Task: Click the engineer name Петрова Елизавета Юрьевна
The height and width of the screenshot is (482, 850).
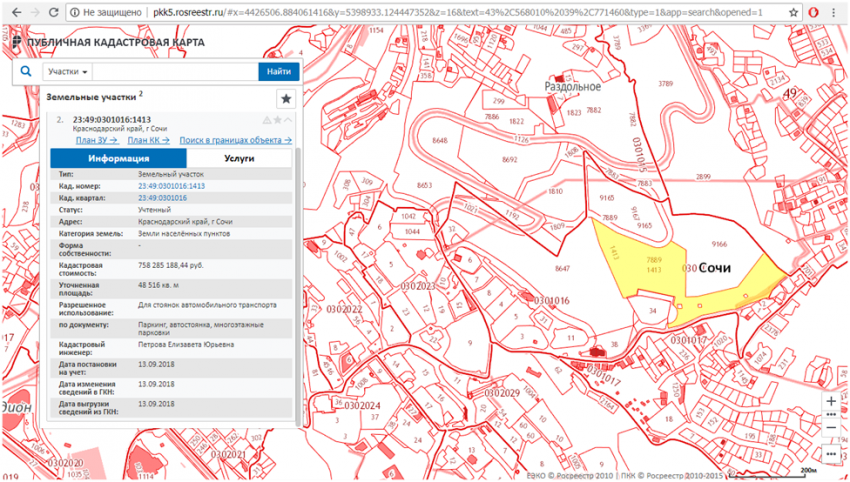Action: coord(186,344)
